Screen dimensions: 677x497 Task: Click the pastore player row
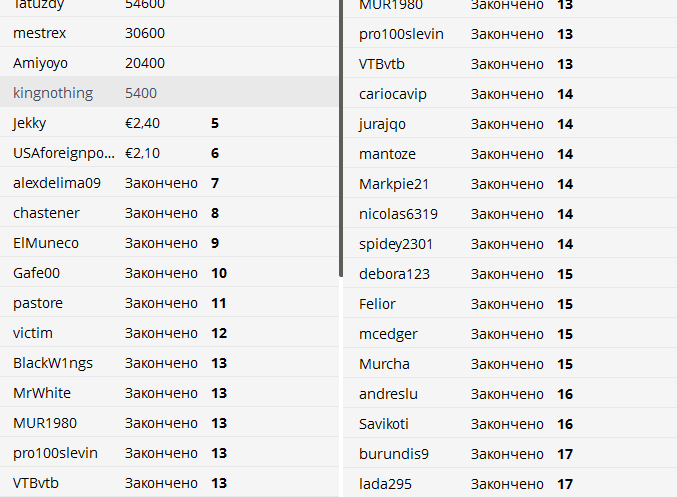click(x=169, y=303)
